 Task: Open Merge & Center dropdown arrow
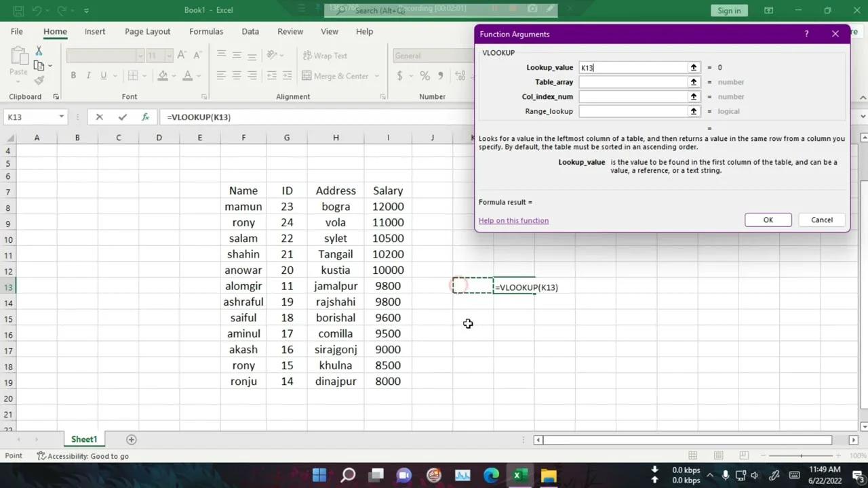click(375, 76)
